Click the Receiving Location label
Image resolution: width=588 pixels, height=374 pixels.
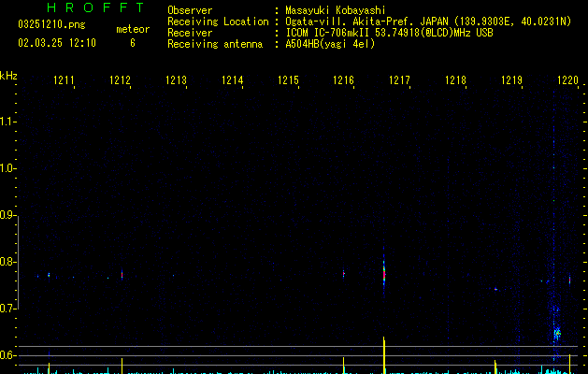(x=218, y=22)
